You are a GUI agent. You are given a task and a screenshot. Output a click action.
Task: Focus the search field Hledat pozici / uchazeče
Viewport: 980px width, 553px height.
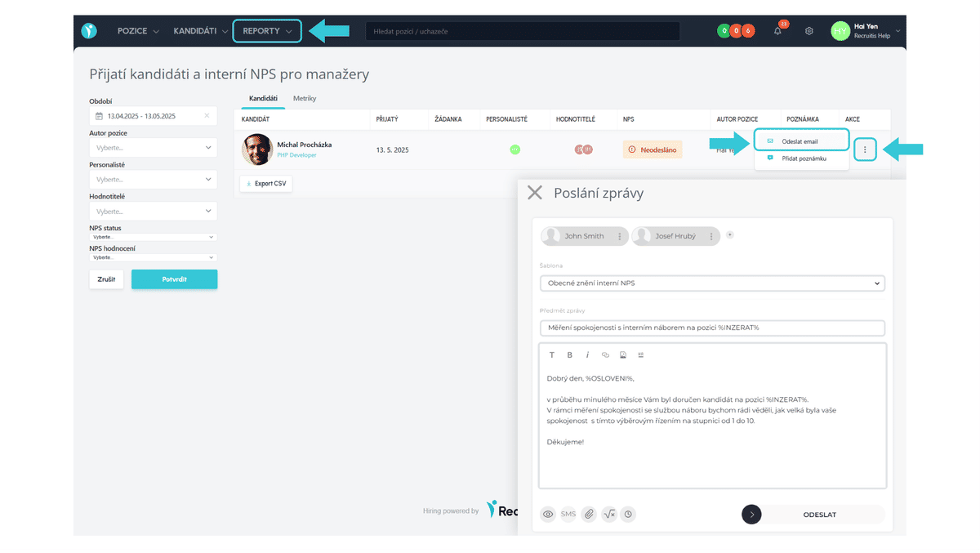523,31
